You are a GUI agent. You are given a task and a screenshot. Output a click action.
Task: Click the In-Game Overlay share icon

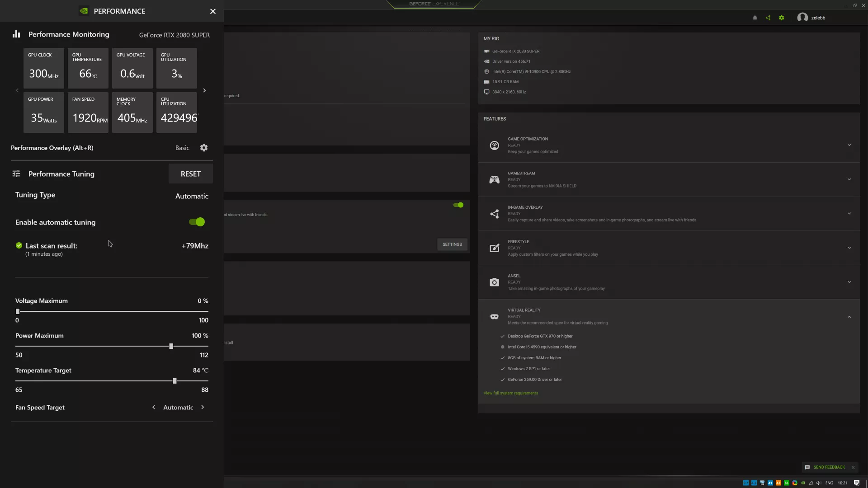495,214
